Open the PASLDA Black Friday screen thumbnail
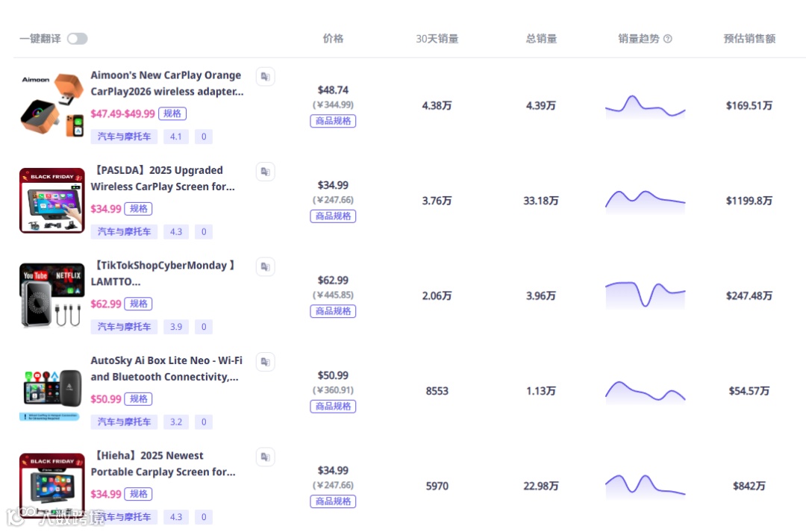 (x=52, y=201)
